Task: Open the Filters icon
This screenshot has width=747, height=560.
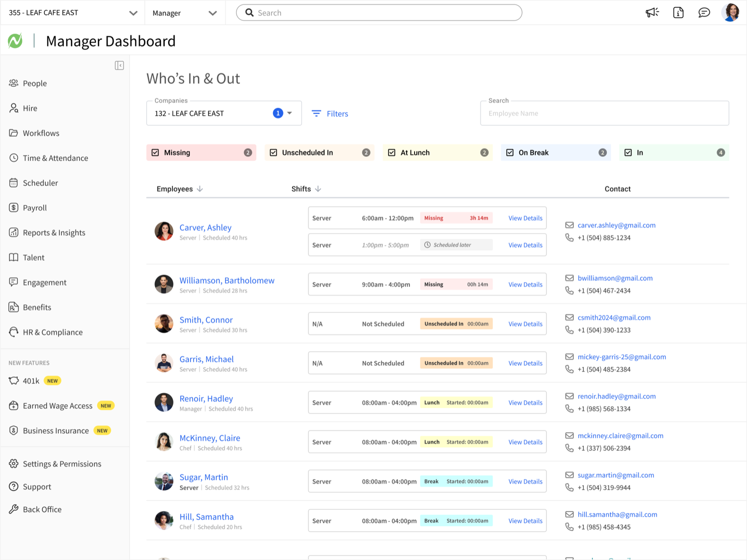Action: (x=316, y=113)
